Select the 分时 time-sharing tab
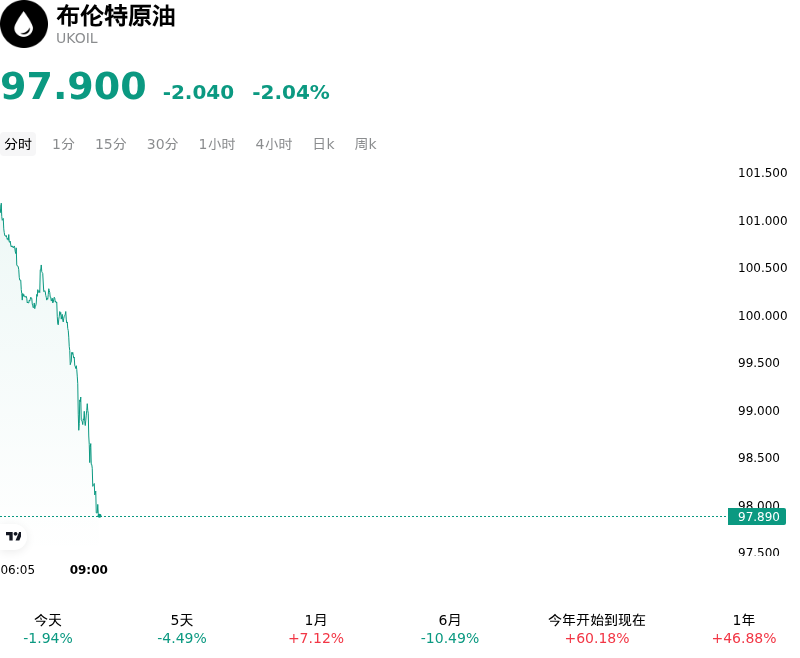 pyautogui.click(x=18, y=144)
